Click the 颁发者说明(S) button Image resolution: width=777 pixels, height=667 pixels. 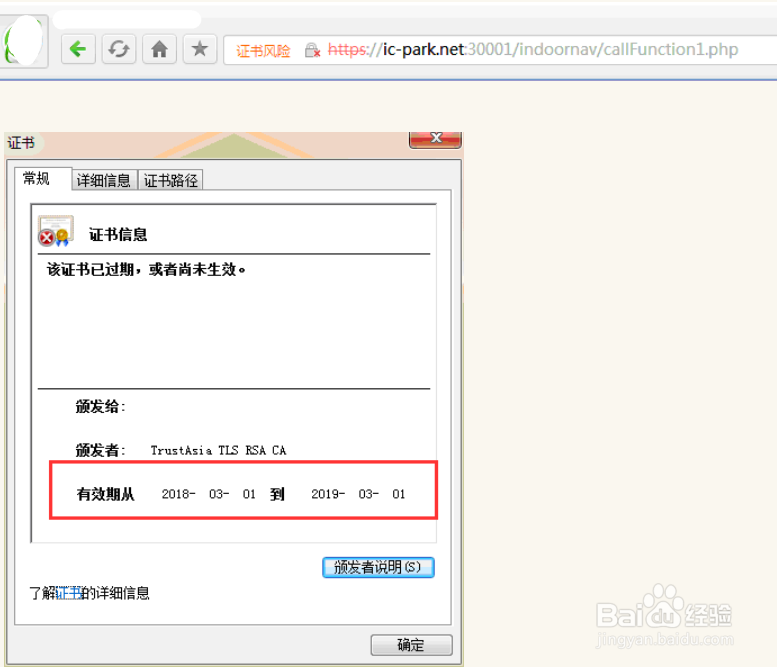(378, 567)
